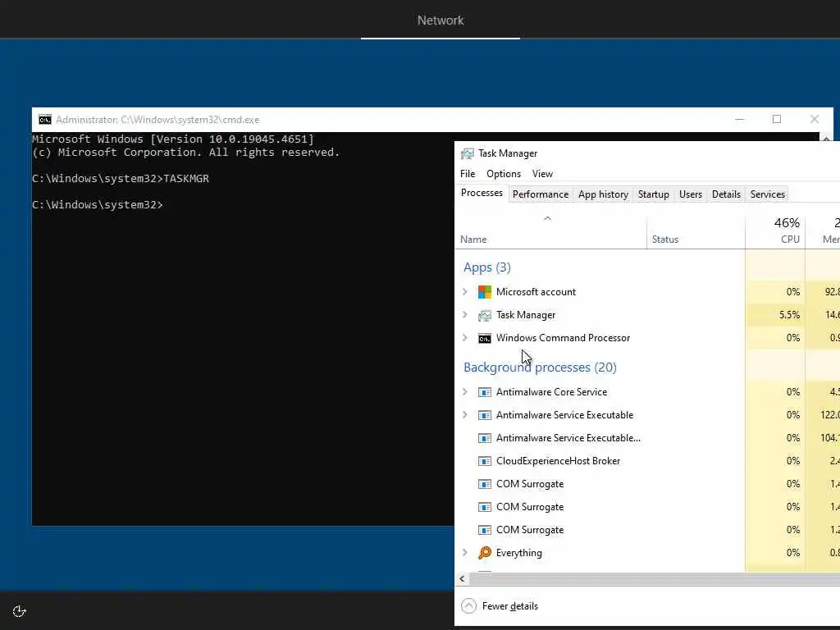This screenshot has height=630, width=840.
Task: Expand the first Antimalware Service Executable group
Action: (465, 415)
